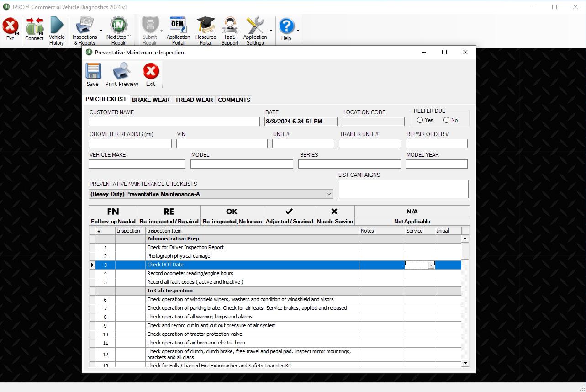The width and height of the screenshot is (586, 392).
Task: Select No for Reefer Due
Action: (x=446, y=120)
